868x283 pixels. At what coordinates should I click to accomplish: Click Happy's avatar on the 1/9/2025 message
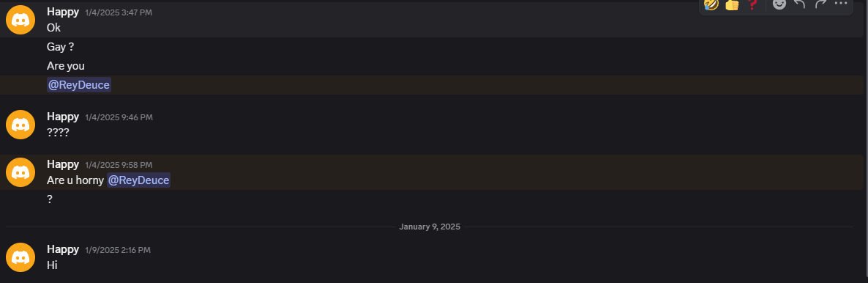pyautogui.click(x=20, y=257)
